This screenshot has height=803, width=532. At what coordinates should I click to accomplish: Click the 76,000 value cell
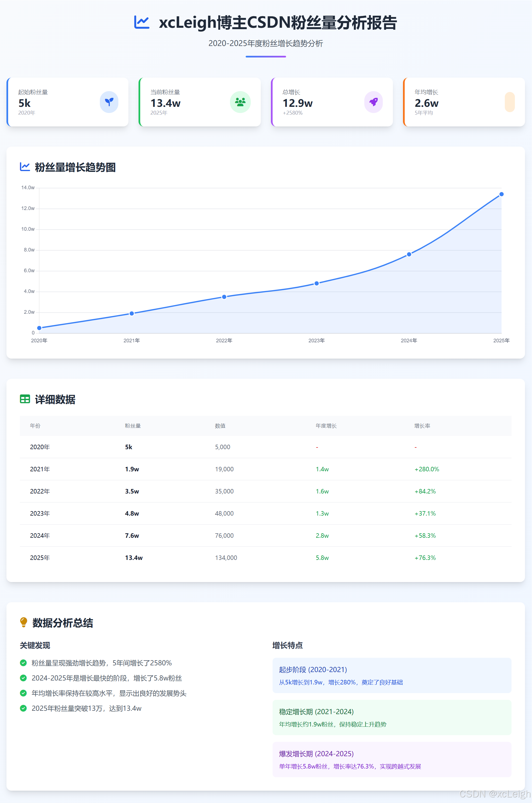tap(224, 536)
